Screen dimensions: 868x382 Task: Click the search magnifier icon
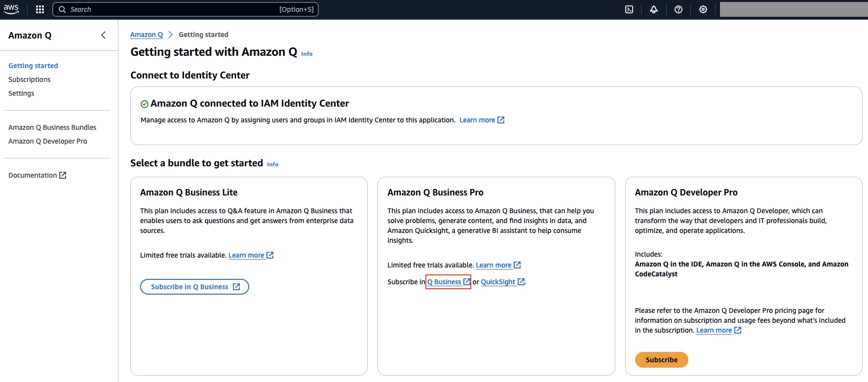[62, 9]
